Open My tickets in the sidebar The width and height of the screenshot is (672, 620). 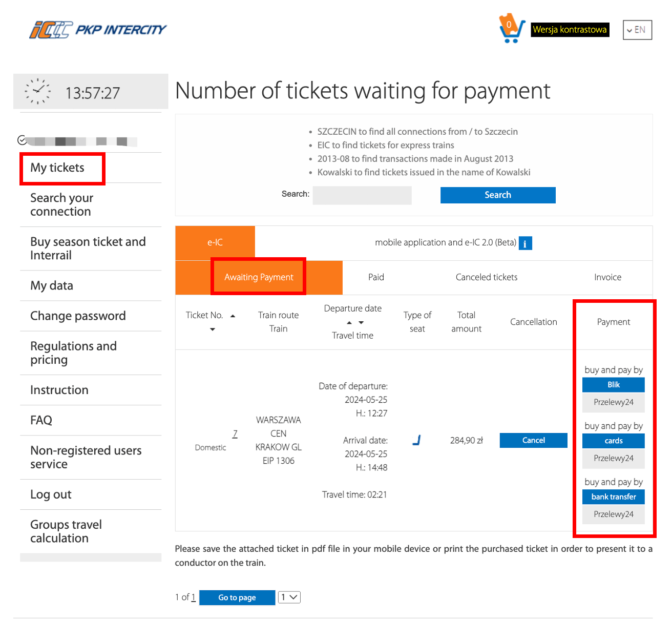pyautogui.click(x=57, y=168)
